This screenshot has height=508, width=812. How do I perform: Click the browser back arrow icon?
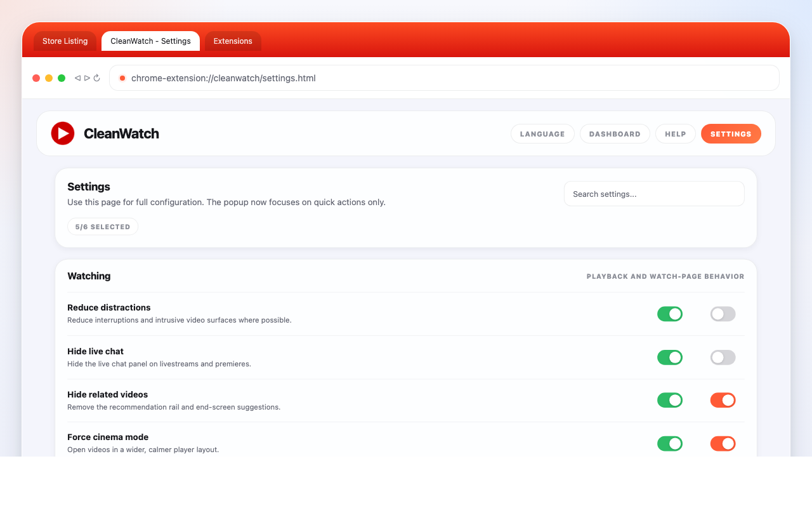[x=77, y=78]
